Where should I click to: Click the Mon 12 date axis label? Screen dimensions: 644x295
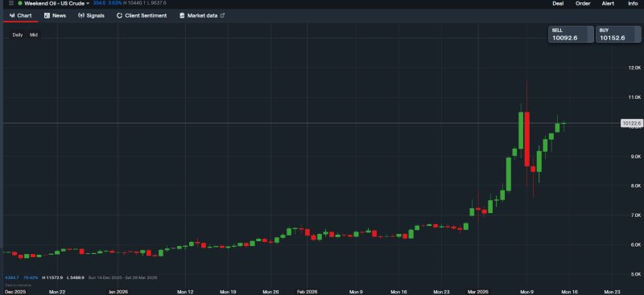point(185,292)
